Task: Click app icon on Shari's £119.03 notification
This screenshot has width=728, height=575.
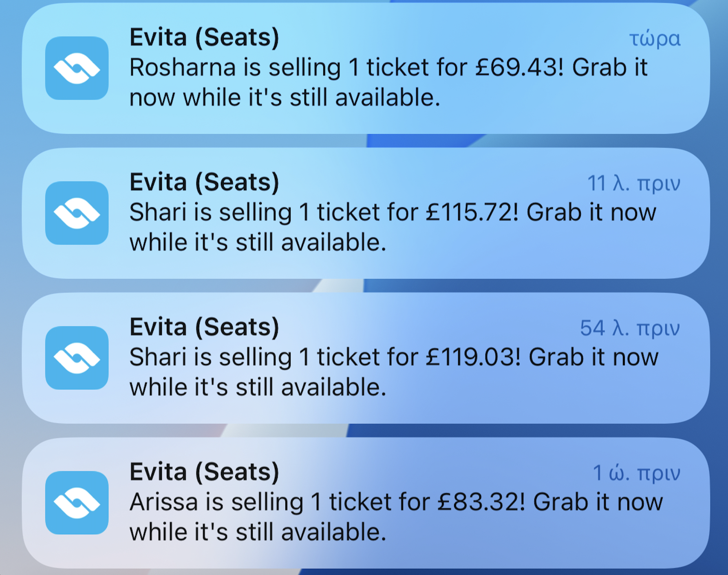Action: point(77,358)
